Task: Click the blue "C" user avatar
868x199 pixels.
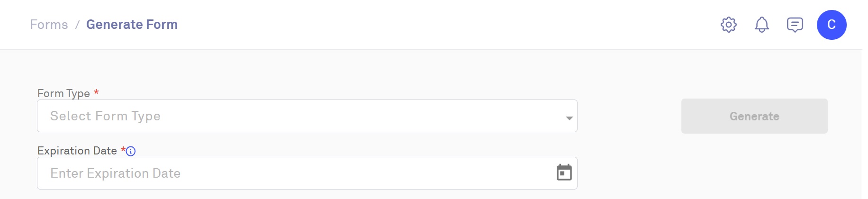Action: (832, 25)
